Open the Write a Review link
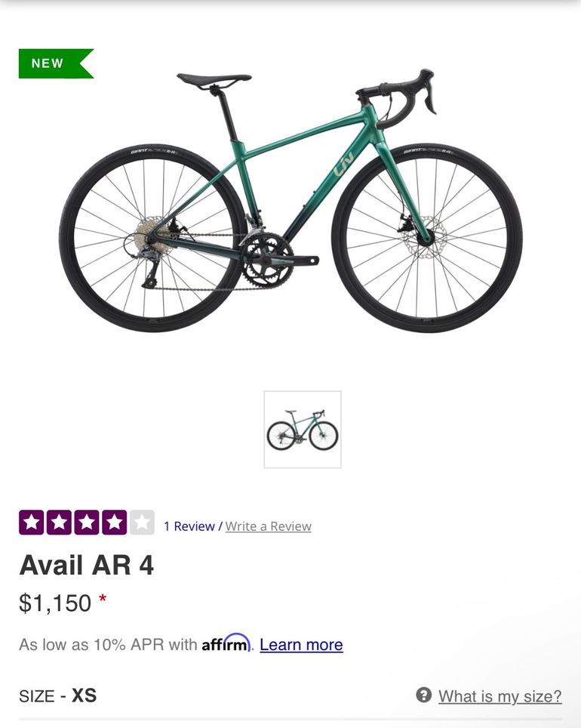Screen dimensions: 581x728 (268, 526)
